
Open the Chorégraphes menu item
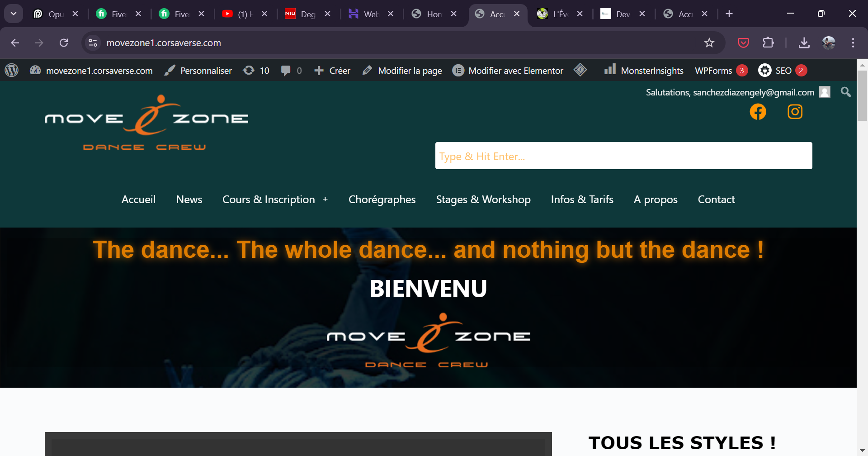point(382,199)
